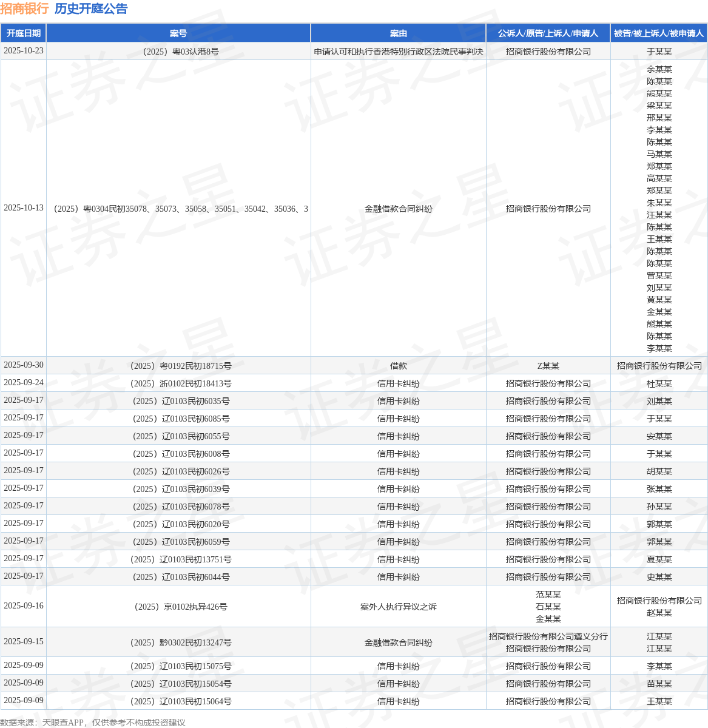The height and width of the screenshot is (728, 708).
Task: Select the 案号 column header
Action: pos(178,33)
